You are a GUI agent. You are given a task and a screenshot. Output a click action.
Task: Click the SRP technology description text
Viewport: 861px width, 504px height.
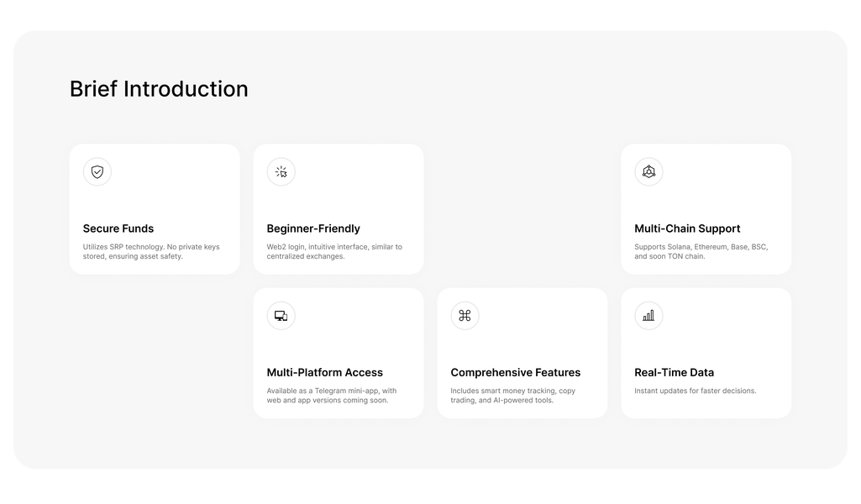pos(151,251)
